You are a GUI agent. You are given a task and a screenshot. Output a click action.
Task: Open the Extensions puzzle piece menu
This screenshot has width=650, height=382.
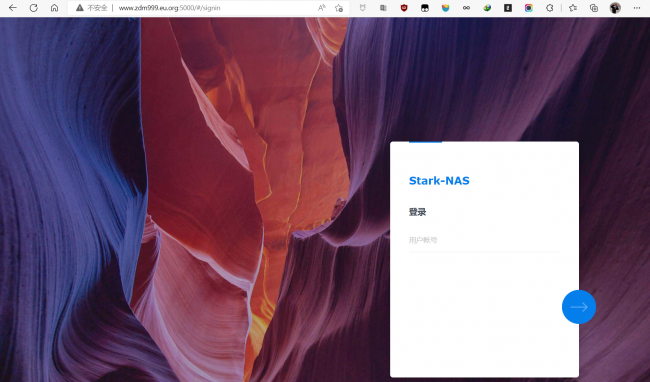(550, 8)
